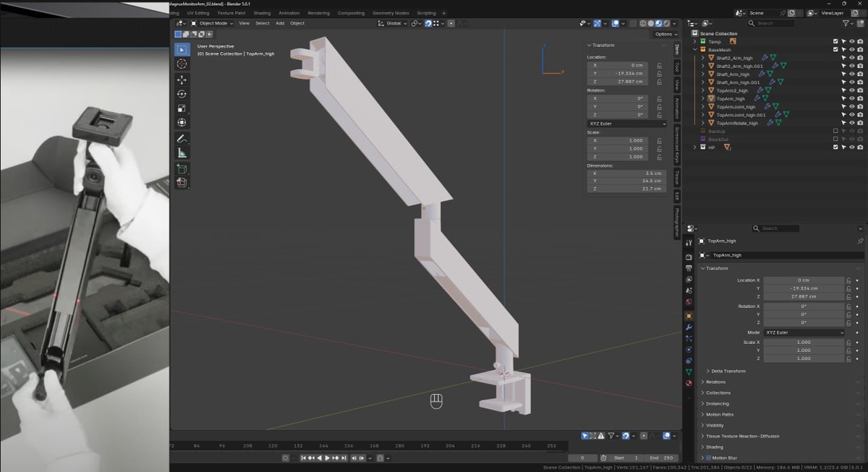868x472 pixels.
Task: Switch to the Geometry Nodes workspace
Action: click(x=391, y=13)
